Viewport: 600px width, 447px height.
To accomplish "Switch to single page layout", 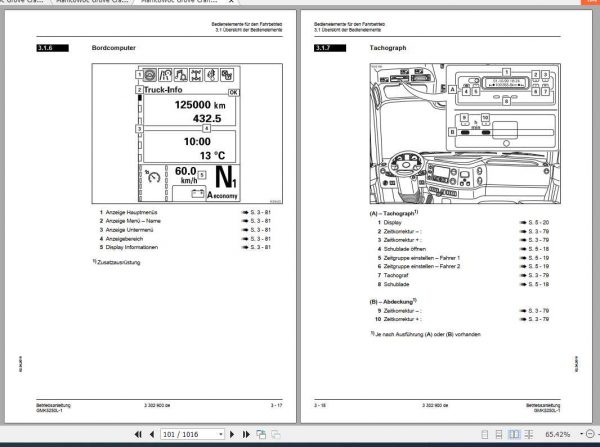I will [484, 434].
